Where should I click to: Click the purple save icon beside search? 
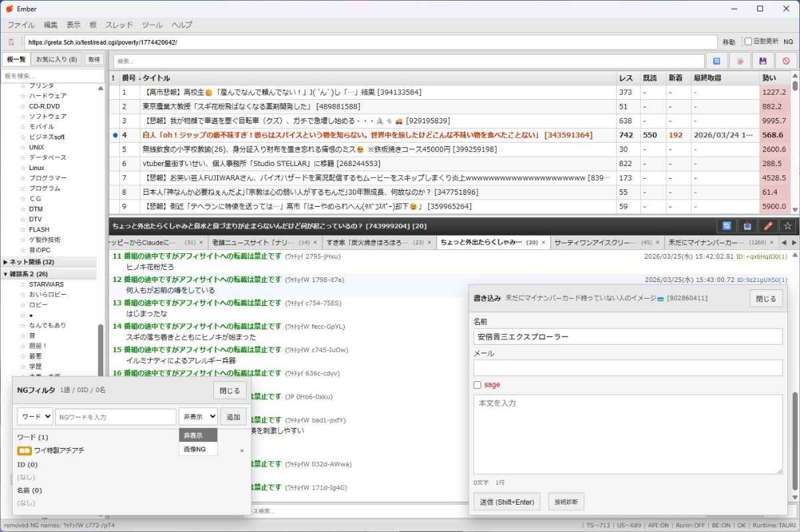point(763,61)
